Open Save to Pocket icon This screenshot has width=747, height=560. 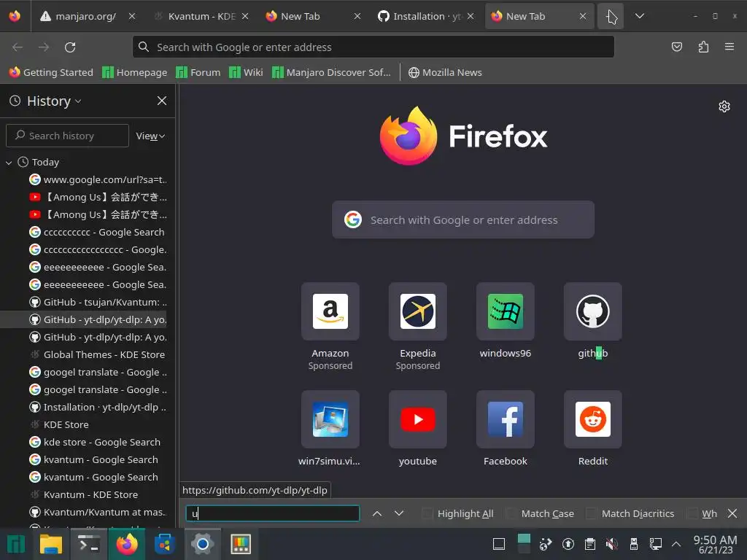tap(676, 47)
